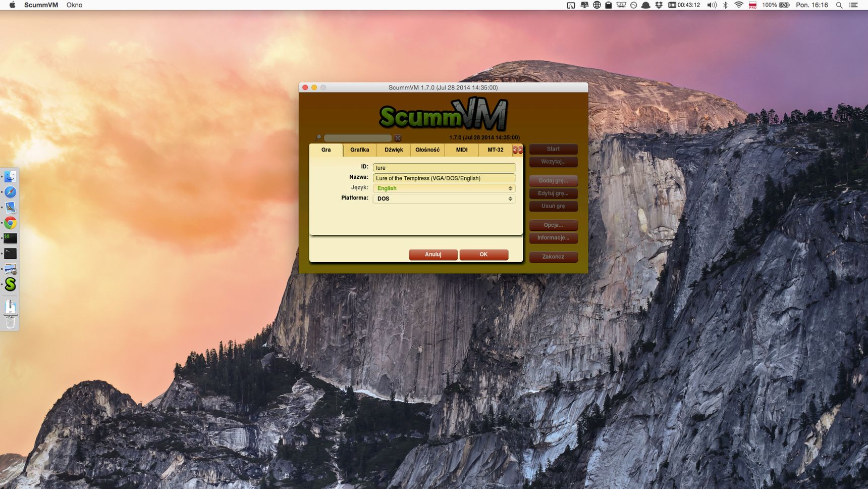Viewport: 868px width, 489px height.
Task: Click the Polish flag input source icon
Action: (752, 5)
